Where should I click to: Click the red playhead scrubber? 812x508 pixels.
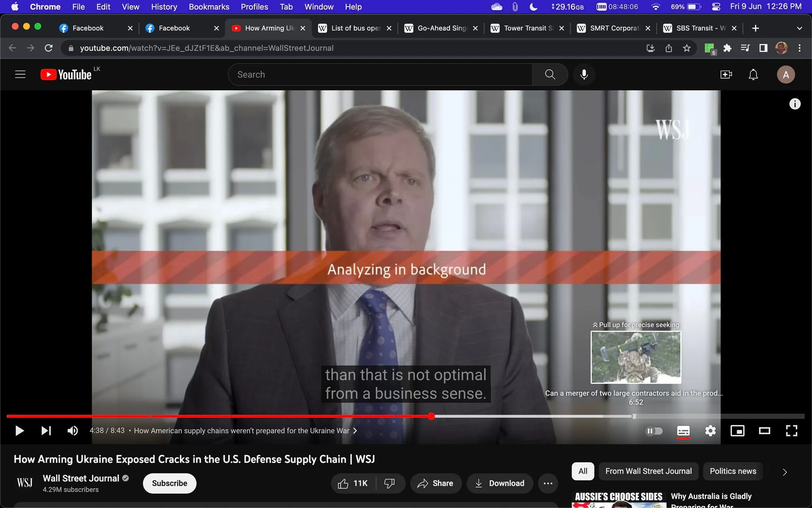pos(431,416)
